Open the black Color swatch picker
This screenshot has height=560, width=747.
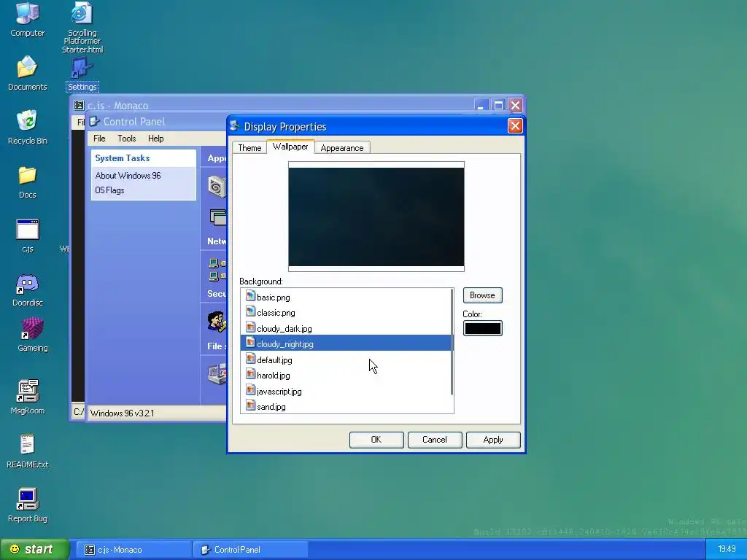[483, 328]
